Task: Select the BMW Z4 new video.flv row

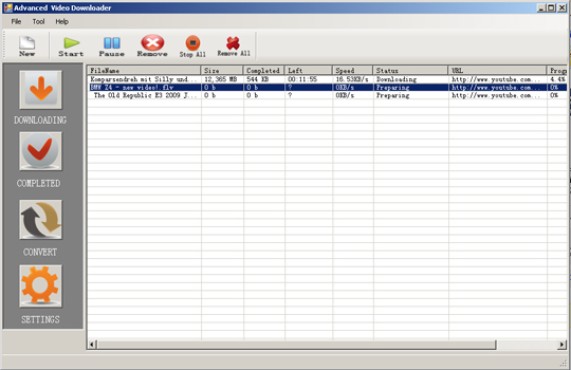Action: tap(327, 87)
